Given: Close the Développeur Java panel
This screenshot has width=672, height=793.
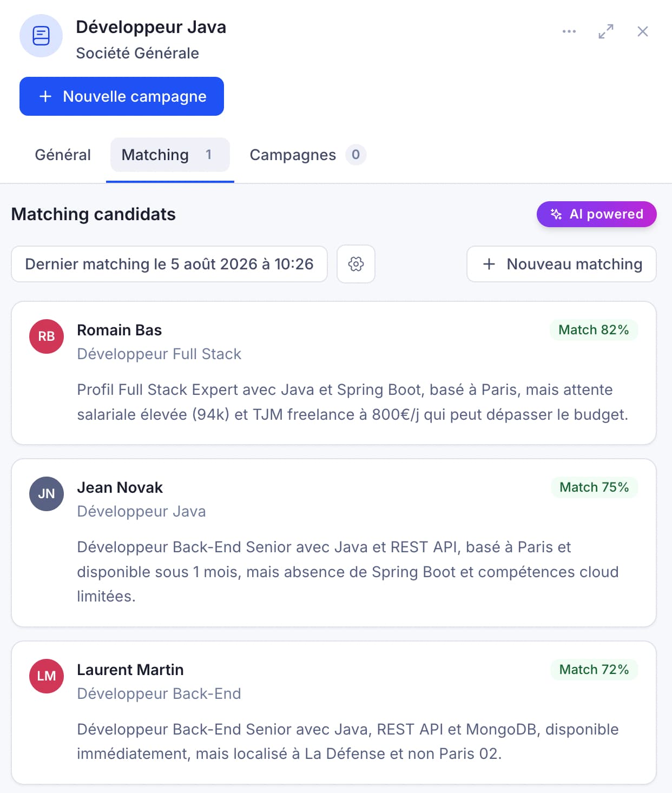Looking at the screenshot, I should 642,31.
